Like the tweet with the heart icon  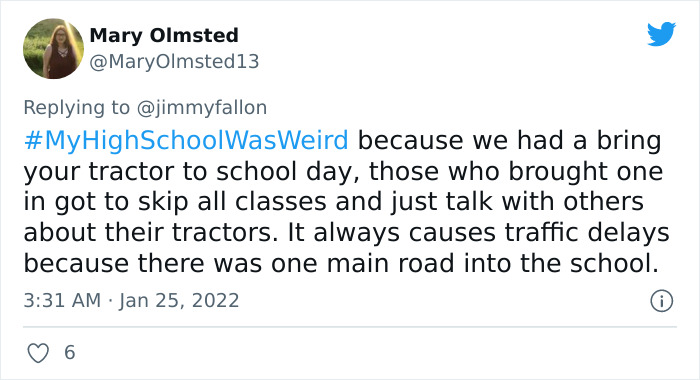(x=38, y=353)
